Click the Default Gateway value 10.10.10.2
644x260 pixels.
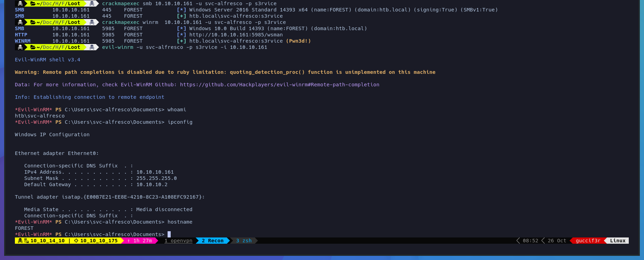point(152,184)
